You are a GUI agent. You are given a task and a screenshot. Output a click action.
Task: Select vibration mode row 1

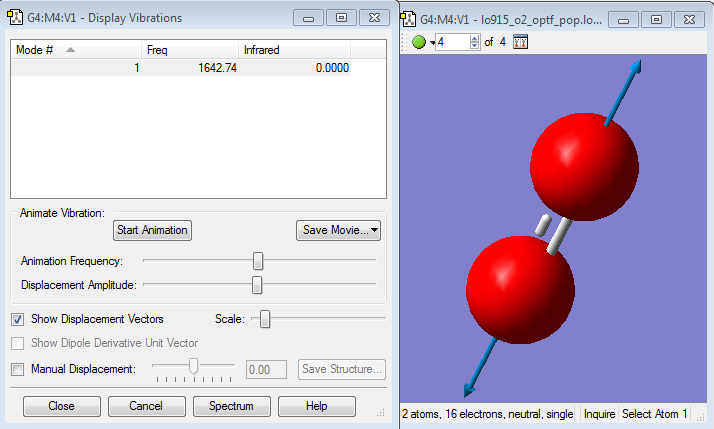(x=181, y=68)
